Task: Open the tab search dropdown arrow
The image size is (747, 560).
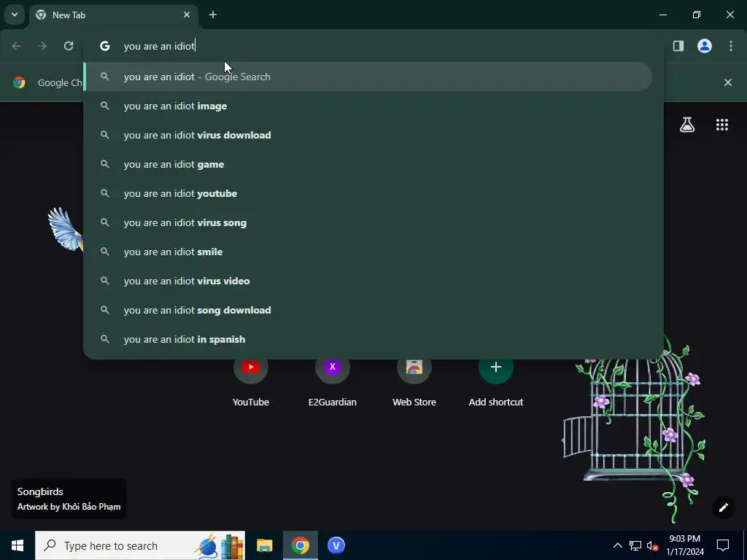Action: pyautogui.click(x=15, y=15)
